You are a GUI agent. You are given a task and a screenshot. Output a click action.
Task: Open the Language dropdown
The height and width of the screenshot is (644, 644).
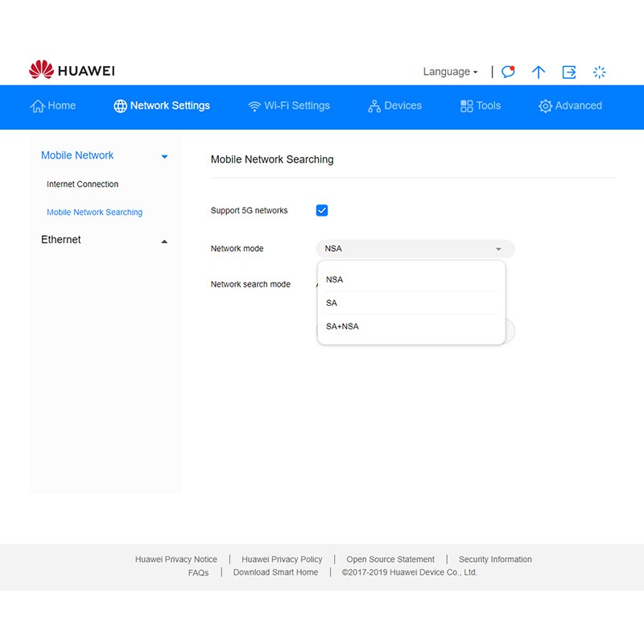click(450, 72)
